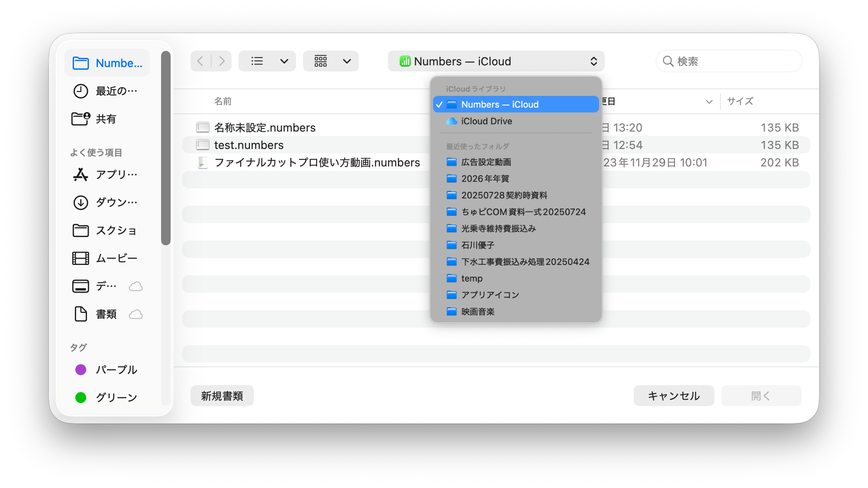Viewport: 868px width, 488px height.
Task: Click the group-by grid icon
Action: point(321,61)
